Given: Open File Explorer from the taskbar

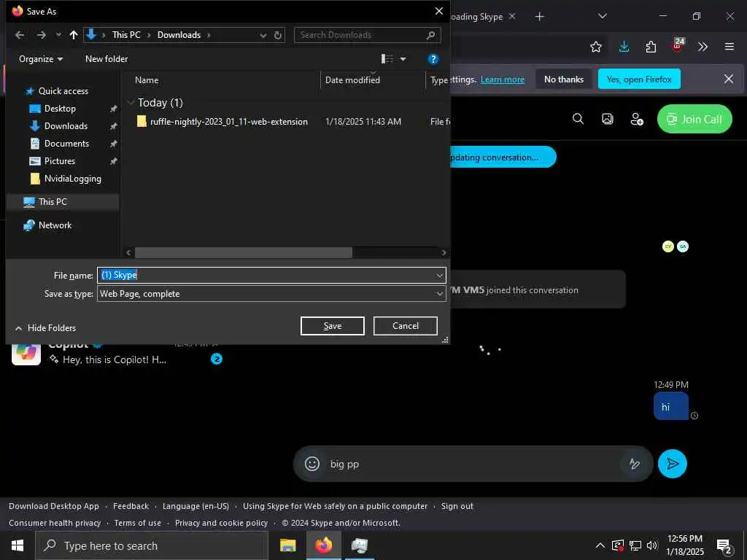Looking at the screenshot, I should point(287,545).
